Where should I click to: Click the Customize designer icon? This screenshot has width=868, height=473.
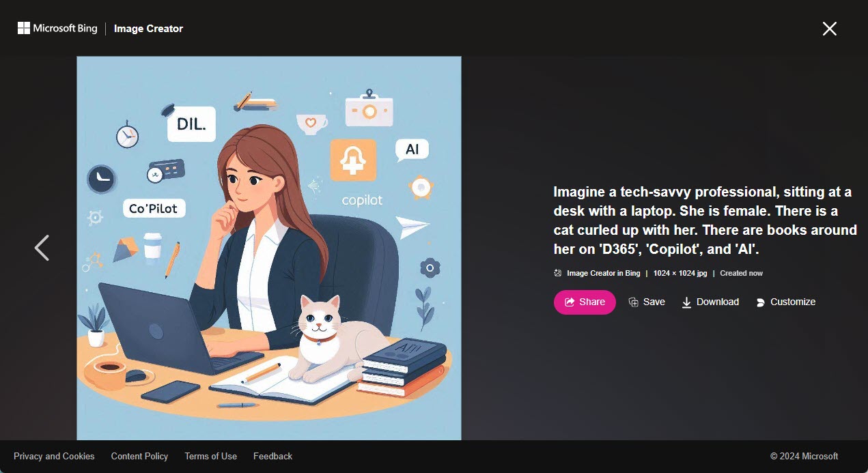tap(760, 302)
